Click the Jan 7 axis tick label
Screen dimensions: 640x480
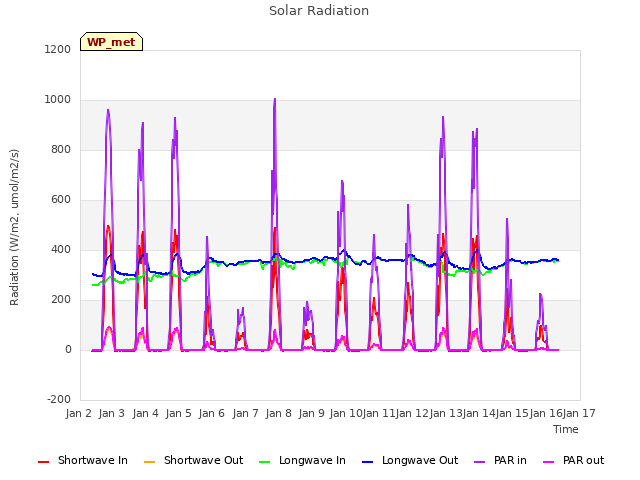[246, 413]
